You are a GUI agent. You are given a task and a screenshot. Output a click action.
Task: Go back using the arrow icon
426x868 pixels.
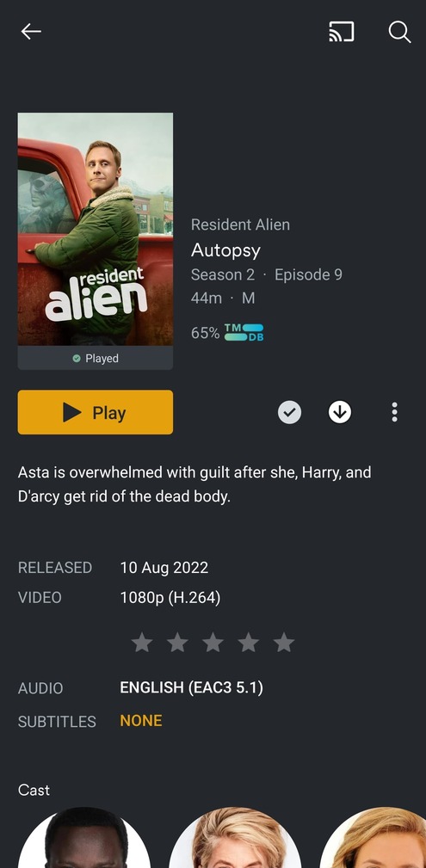click(x=31, y=32)
